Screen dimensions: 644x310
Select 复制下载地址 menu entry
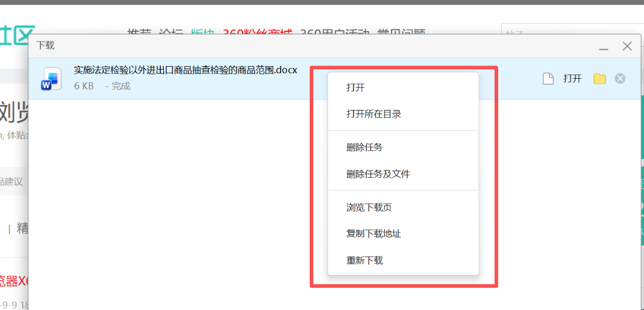click(x=403, y=234)
